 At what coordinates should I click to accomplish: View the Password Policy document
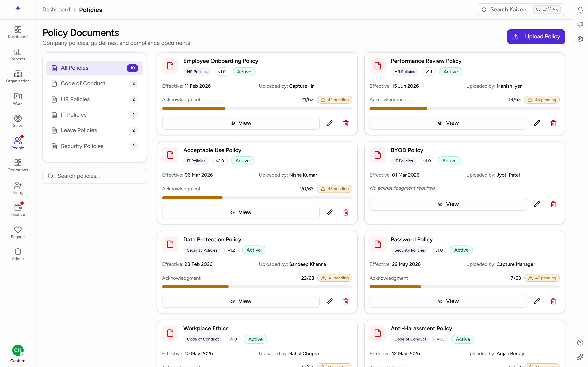tap(448, 301)
